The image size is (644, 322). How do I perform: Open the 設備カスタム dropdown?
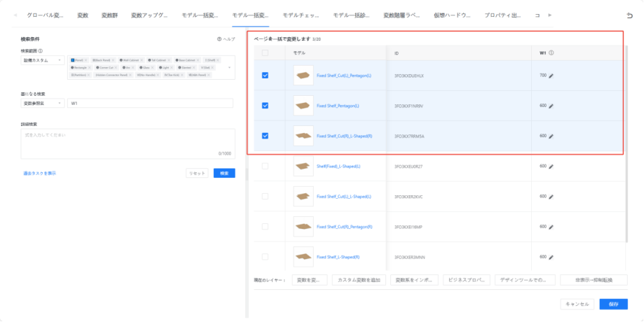(x=43, y=60)
